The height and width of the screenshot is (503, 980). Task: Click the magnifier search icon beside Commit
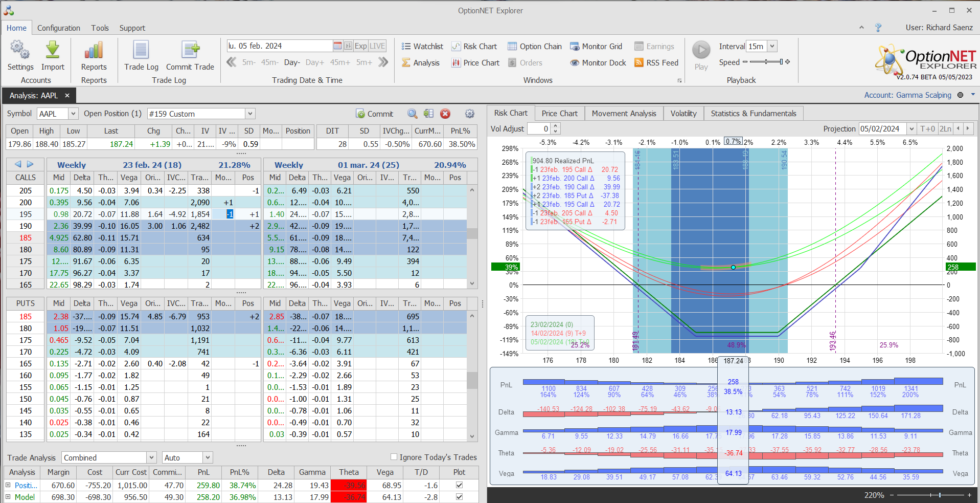(412, 114)
